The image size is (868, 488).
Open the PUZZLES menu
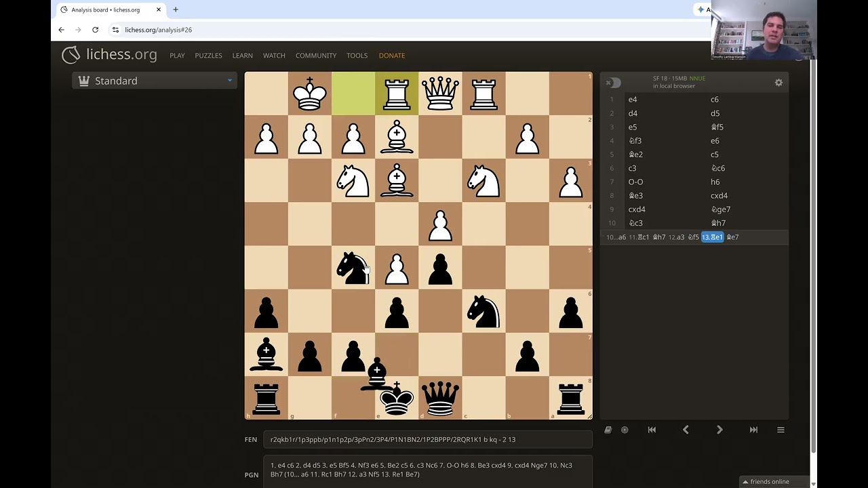click(x=208, y=56)
